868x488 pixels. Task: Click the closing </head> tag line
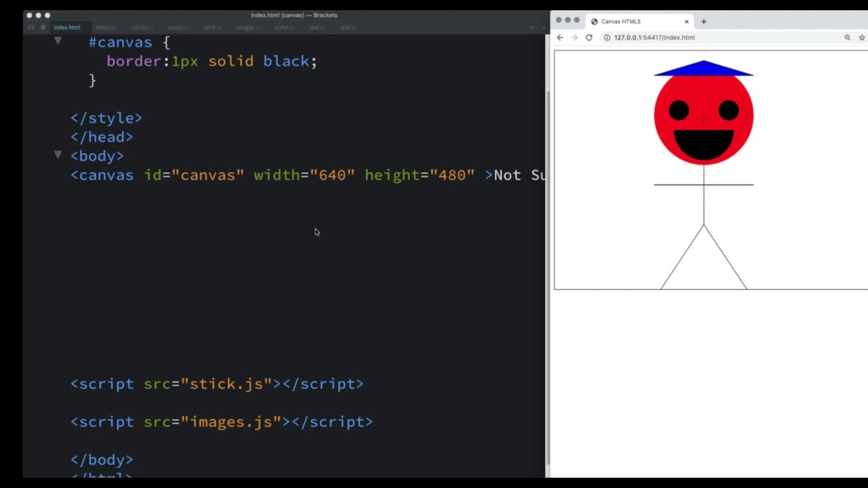102,137
